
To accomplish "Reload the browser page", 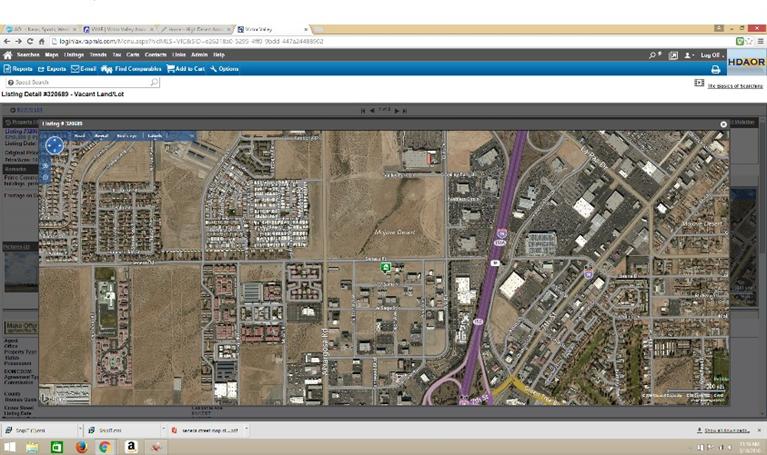I will pos(30,42).
